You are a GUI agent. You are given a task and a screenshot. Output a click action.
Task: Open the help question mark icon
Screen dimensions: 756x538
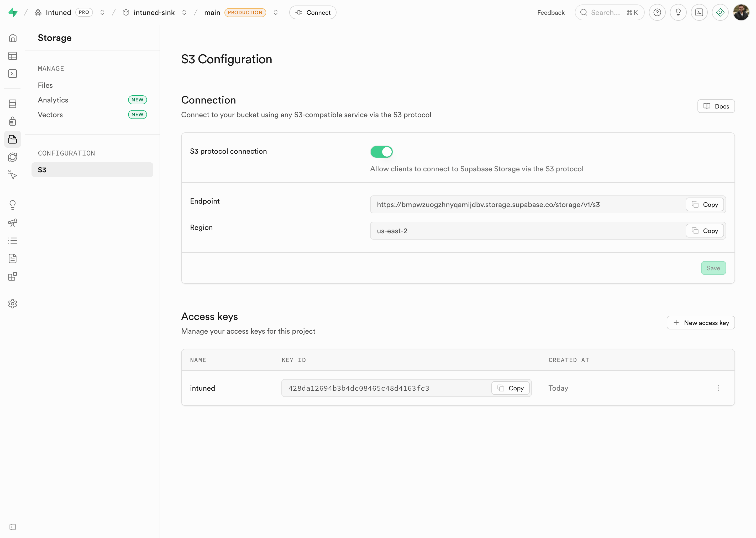[657, 13]
